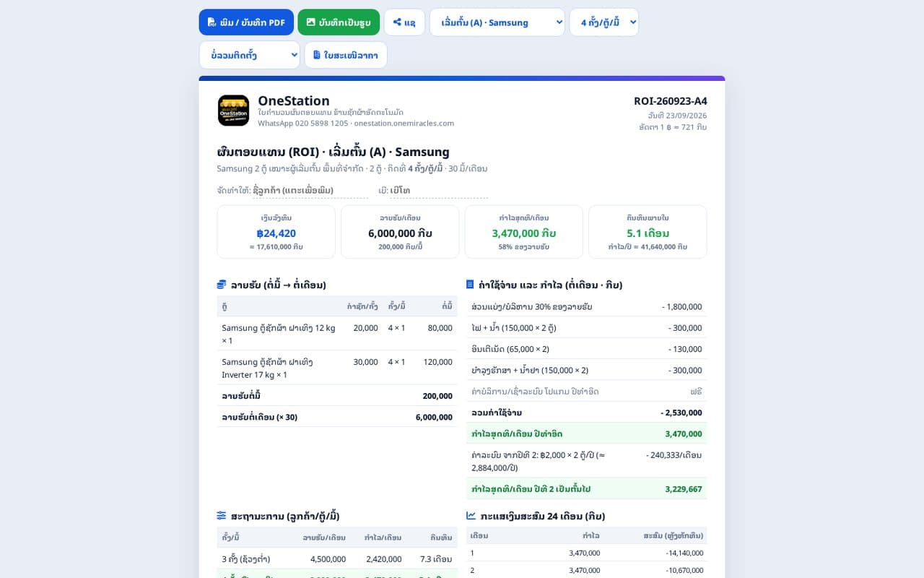
Task: Click the "- 2,530,000" total expenses amount
Action: click(x=681, y=413)
